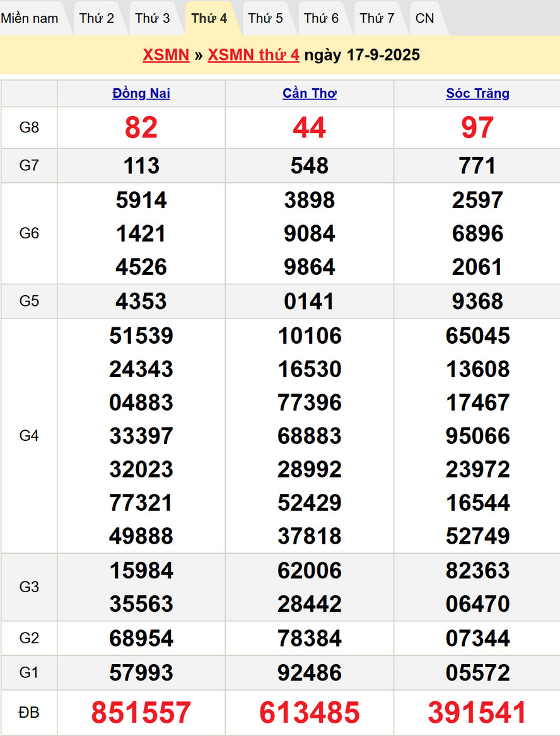
Task: Click G4 result 04883
Action: [141, 402]
